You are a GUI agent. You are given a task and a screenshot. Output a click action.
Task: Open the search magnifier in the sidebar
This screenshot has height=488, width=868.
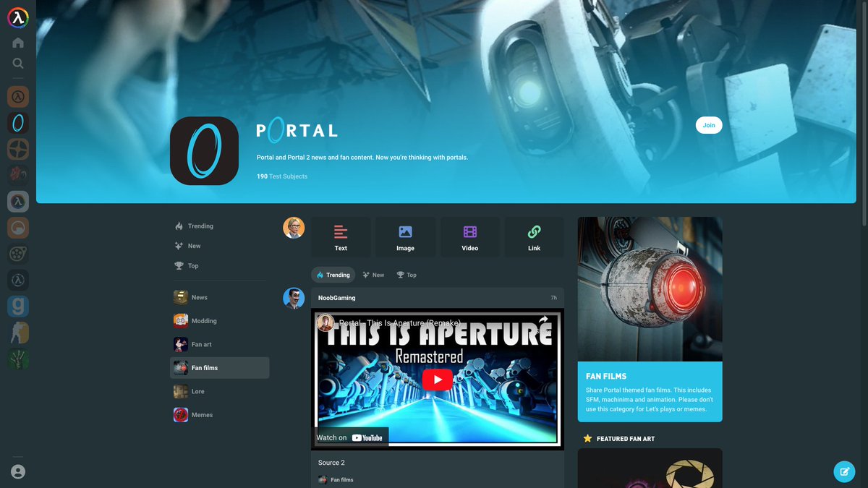pyautogui.click(x=18, y=63)
